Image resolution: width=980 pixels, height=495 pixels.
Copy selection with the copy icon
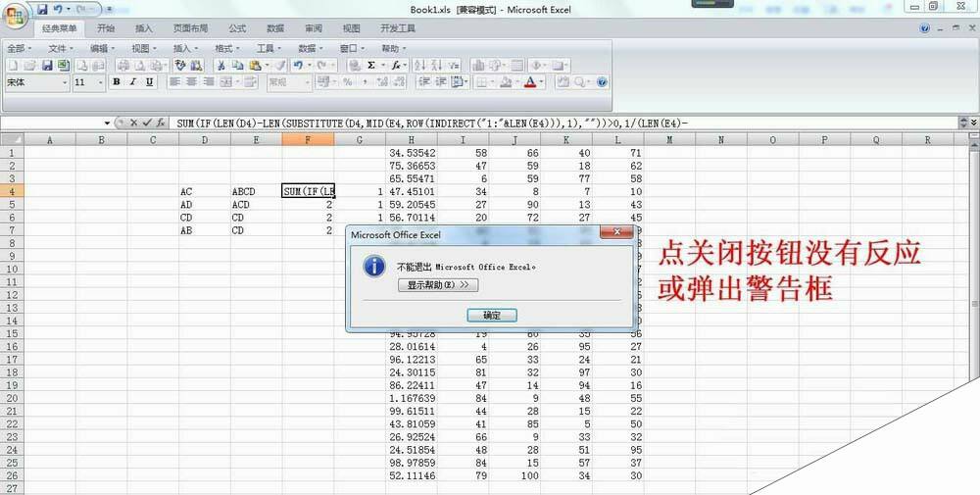[x=238, y=65]
